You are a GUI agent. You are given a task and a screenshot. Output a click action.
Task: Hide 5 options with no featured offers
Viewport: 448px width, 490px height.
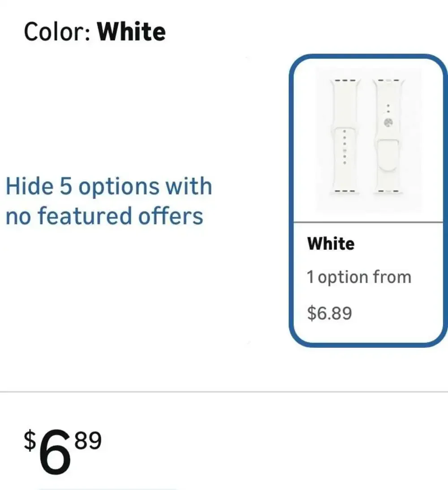[109, 201]
